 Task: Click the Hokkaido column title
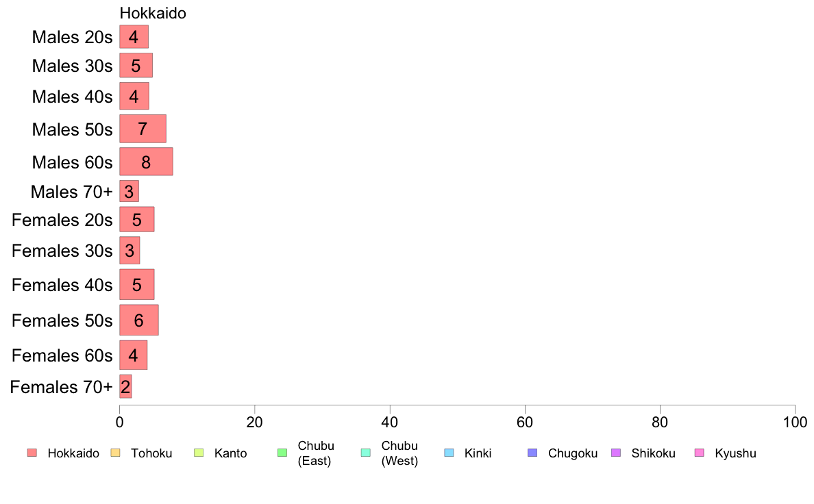(x=153, y=13)
